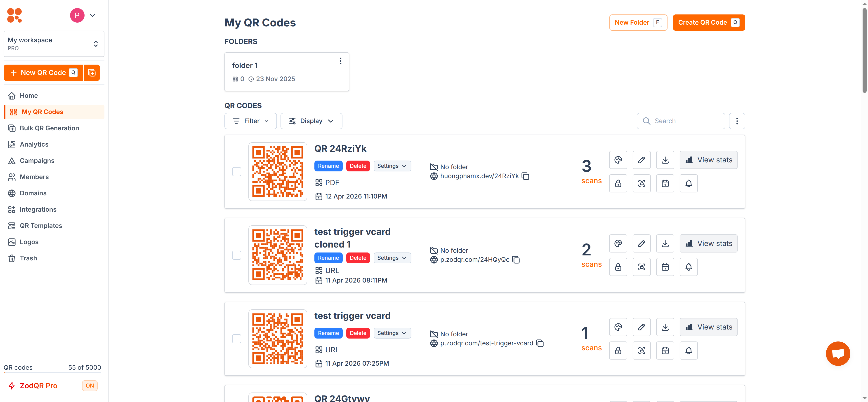
Task: View the Trash
Action: tap(54, 258)
